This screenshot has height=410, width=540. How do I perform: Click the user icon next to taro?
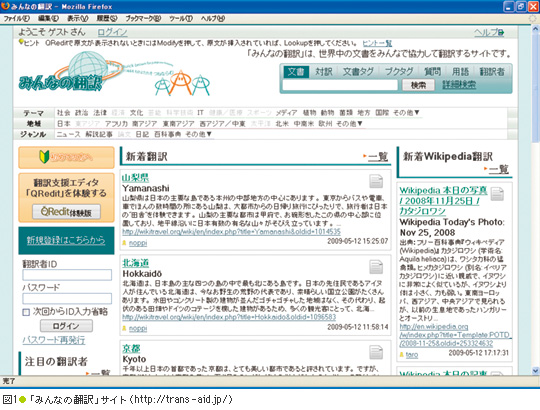(x=402, y=354)
